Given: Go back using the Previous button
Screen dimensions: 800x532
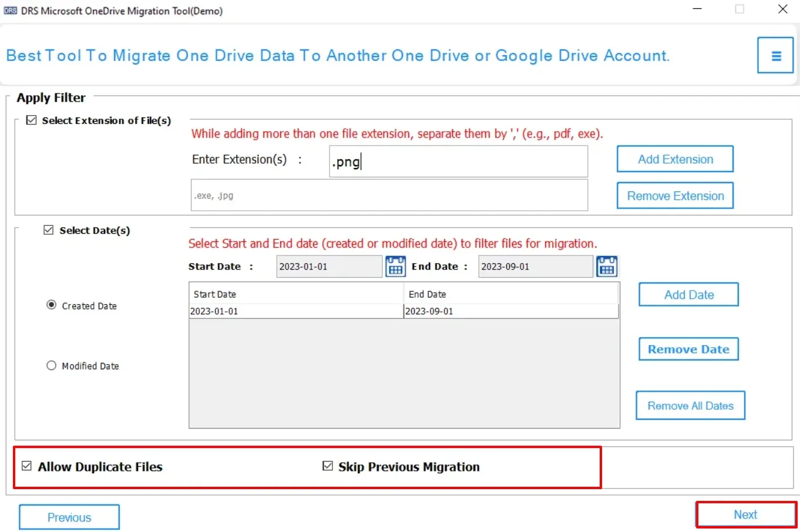Looking at the screenshot, I should (69, 517).
